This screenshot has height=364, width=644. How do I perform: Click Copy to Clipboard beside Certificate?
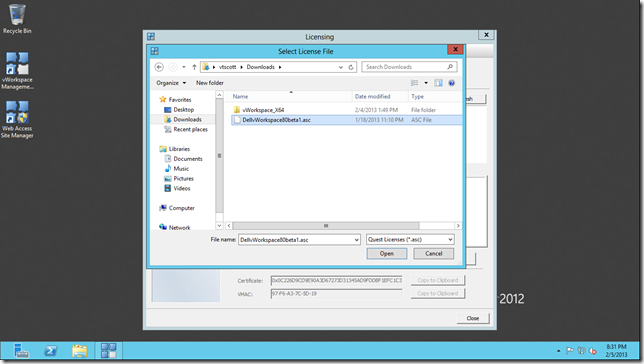tap(437, 280)
